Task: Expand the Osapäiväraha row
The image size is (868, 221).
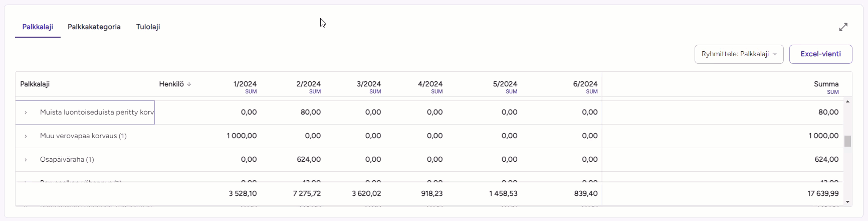Action: pyautogui.click(x=26, y=160)
